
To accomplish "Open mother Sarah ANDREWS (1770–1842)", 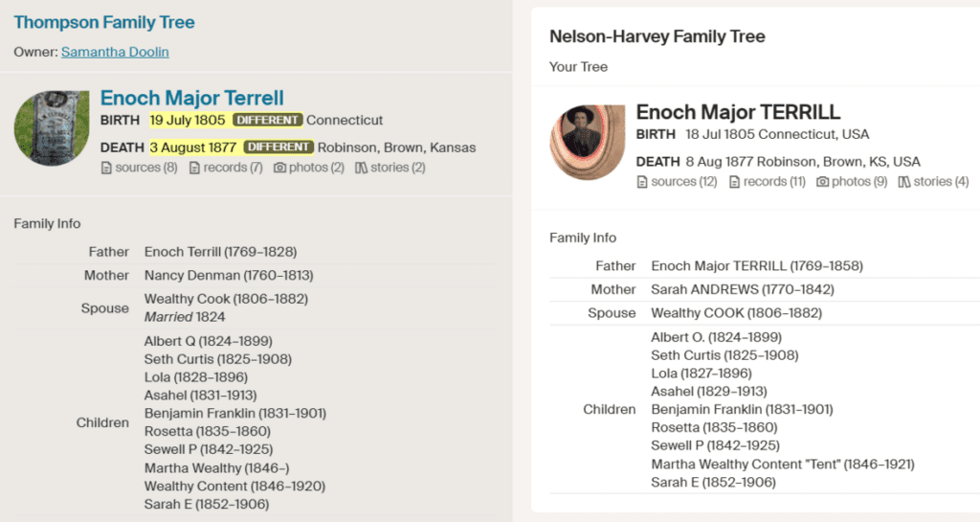I will point(742,289).
